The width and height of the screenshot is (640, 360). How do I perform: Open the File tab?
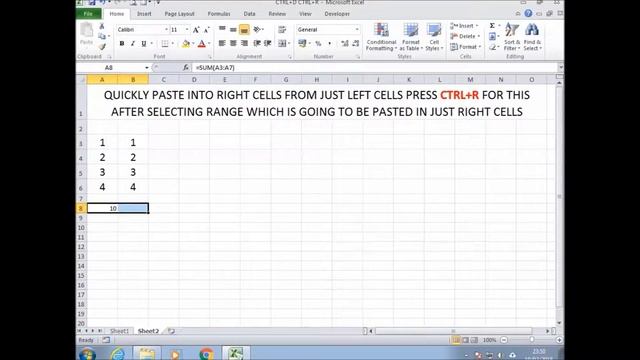click(88, 14)
